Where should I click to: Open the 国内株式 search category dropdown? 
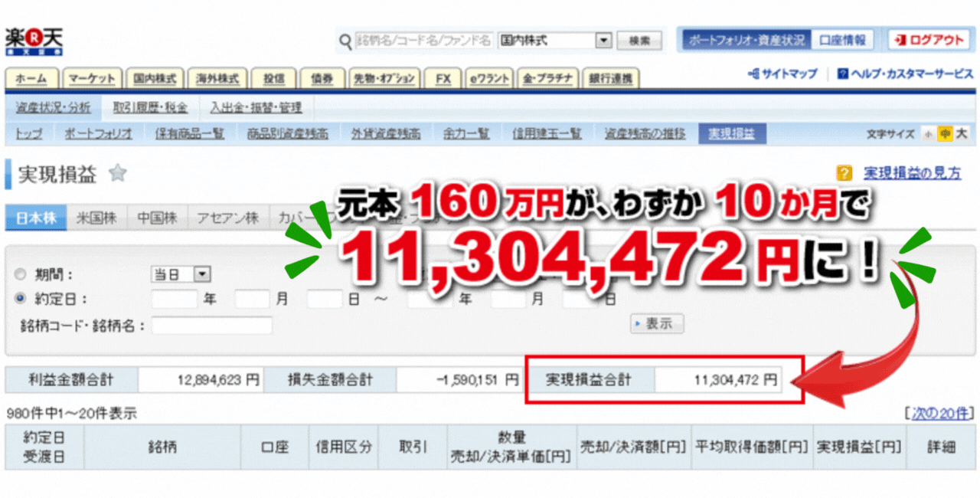click(603, 41)
